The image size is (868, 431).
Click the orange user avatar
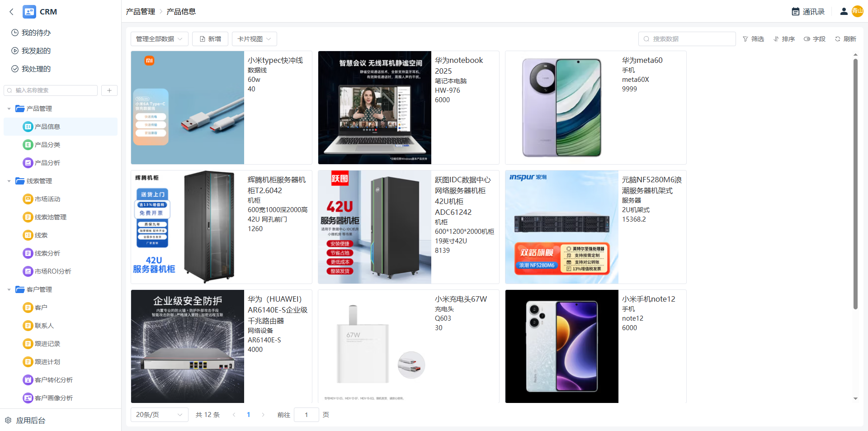pos(858,11)
